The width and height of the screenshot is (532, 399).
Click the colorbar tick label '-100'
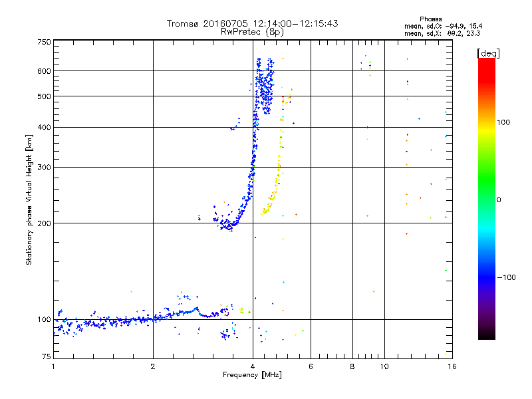pos(507,277)
